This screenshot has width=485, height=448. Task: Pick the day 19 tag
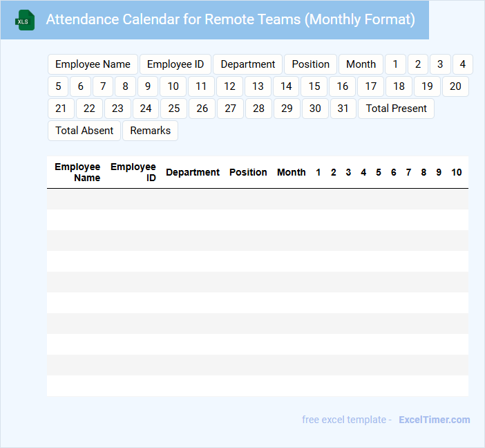427,86
